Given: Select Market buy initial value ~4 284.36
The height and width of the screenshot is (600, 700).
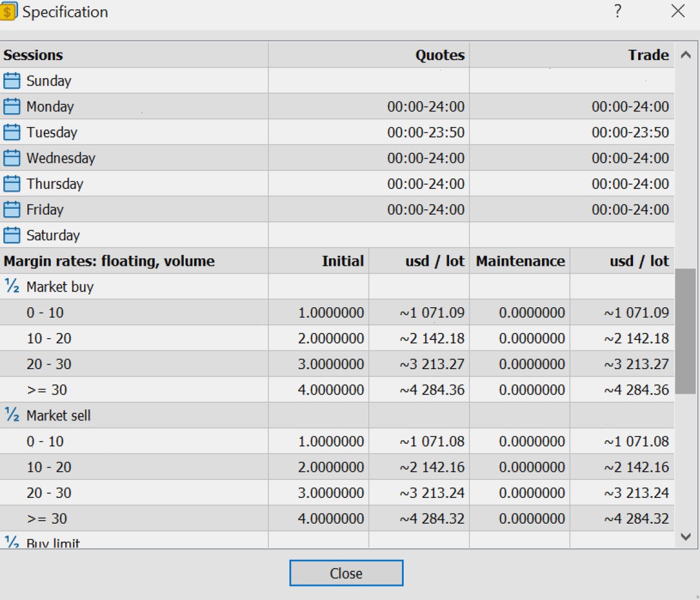Looking at the screenshot, I should [432, 390].
